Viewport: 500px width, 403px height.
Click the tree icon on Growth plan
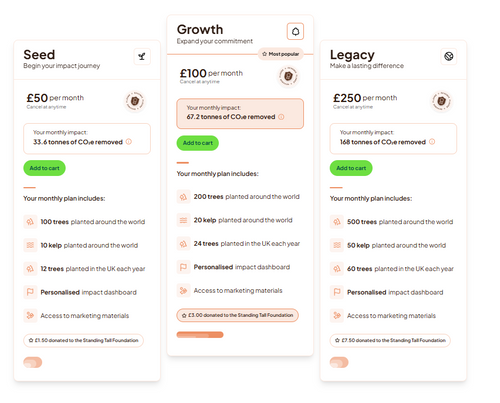[295, 31]
